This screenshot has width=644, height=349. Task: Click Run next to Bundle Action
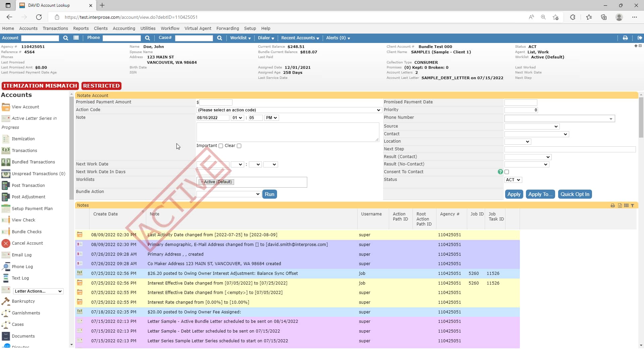[x=270, y=194]
